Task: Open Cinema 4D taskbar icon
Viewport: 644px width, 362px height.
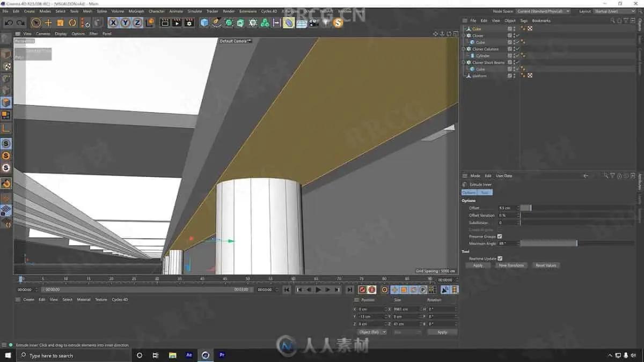Action: pos(205,355)
